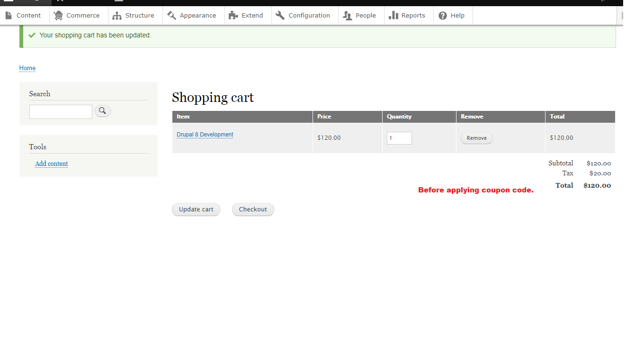Click the Update cart button
Screen dimensions: 644x364
click(x=196, y=209)
